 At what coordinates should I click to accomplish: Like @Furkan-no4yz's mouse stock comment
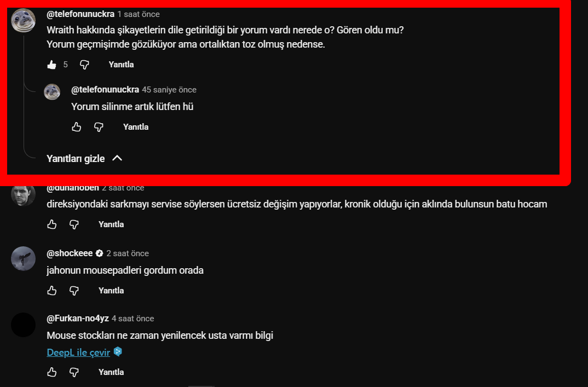[52, 372]
